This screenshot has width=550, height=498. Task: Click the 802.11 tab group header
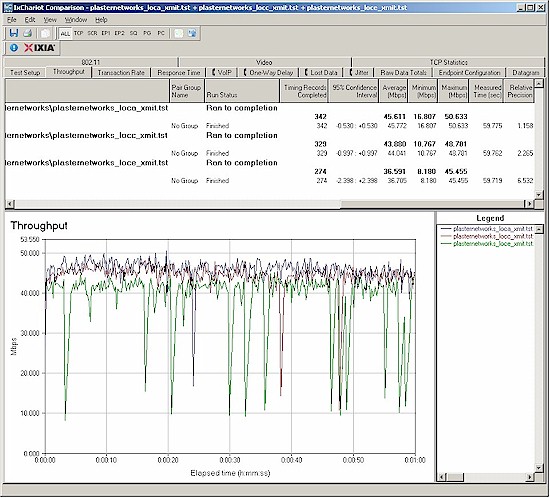tap(91, 62)
